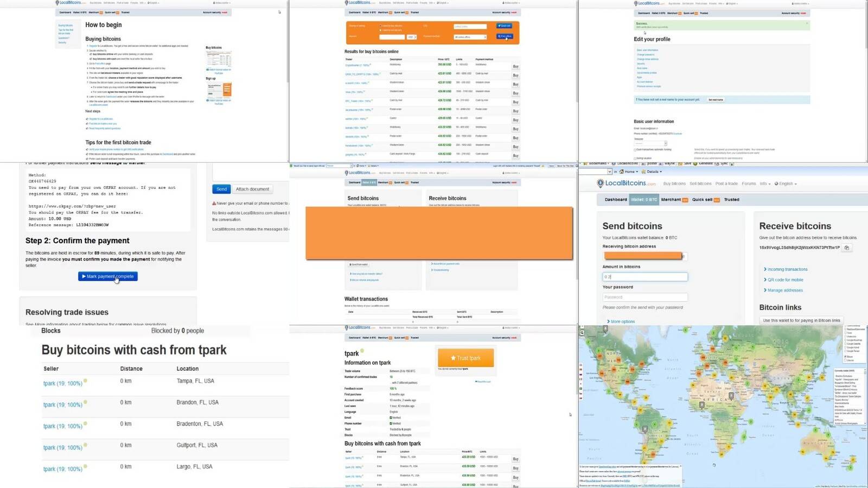The height and width of the screenshot is (488, 868).
Task: Click the tpark seller link in the Largo row
Action: pos(63,469)
